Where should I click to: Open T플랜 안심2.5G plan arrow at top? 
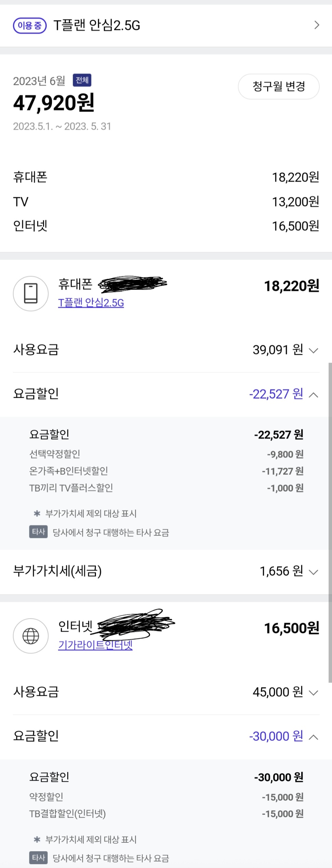(x=317, y=25)
